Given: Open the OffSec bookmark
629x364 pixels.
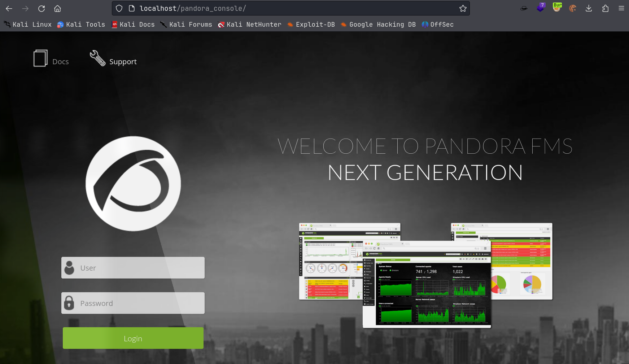Looking at the screenshot, I should [x=438, y=25].
